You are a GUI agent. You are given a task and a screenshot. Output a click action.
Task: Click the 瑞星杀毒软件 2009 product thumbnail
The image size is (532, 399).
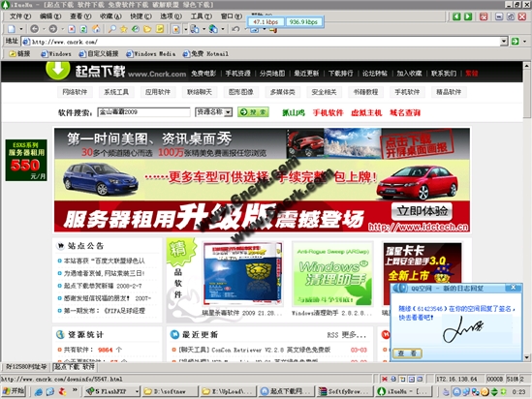coord(242,273)
